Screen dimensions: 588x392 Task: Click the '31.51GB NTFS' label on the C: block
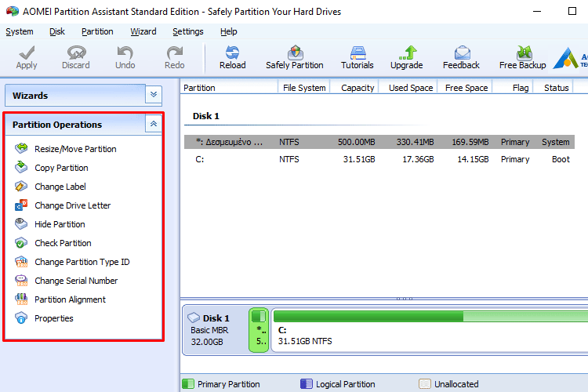(x=305, y=341)
